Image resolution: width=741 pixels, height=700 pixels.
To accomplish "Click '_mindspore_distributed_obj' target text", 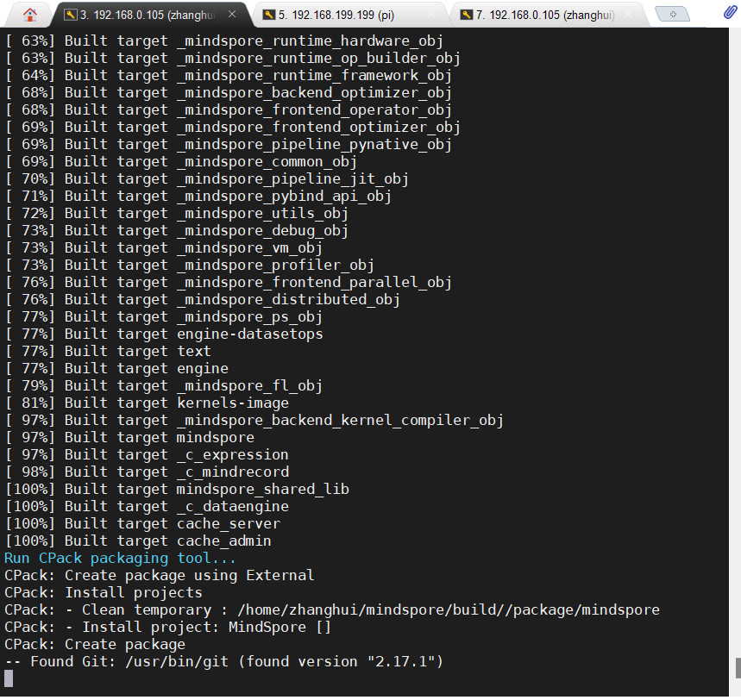I will coord(289,299).
